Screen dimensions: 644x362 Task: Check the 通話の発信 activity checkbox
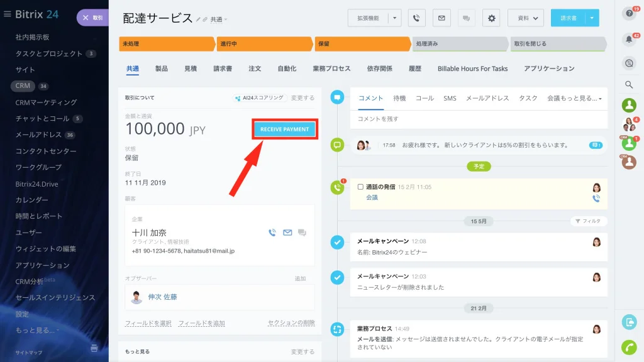tap(360, 187)
